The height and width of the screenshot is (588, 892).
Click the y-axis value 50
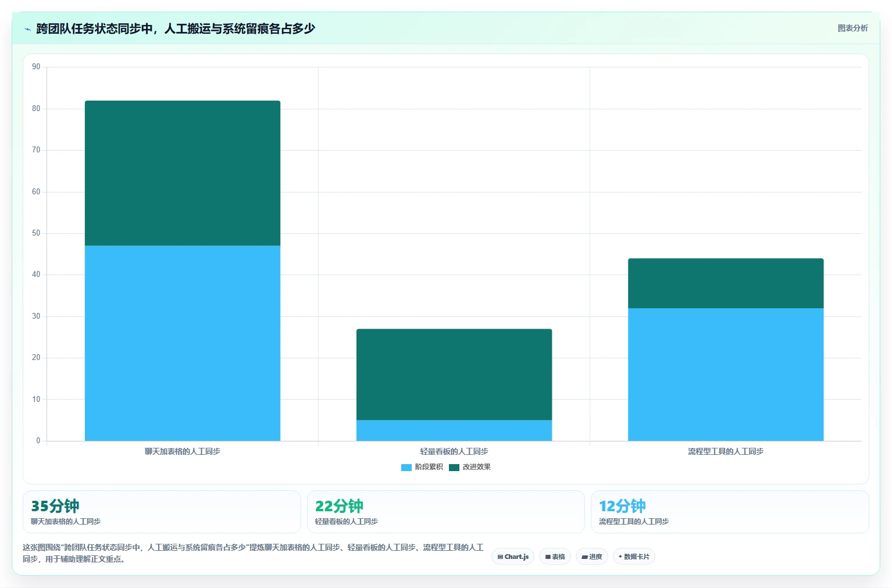[36, 233]
